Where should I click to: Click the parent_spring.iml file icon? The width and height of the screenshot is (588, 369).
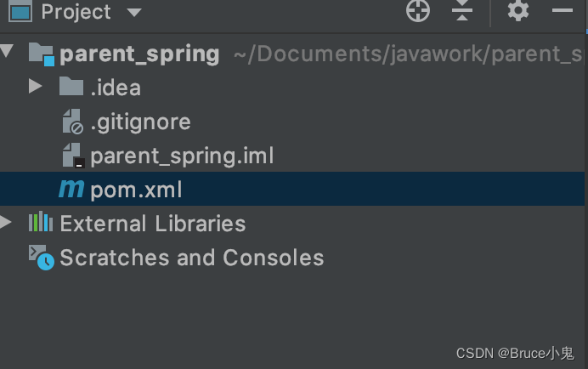[x=73, y=155]
